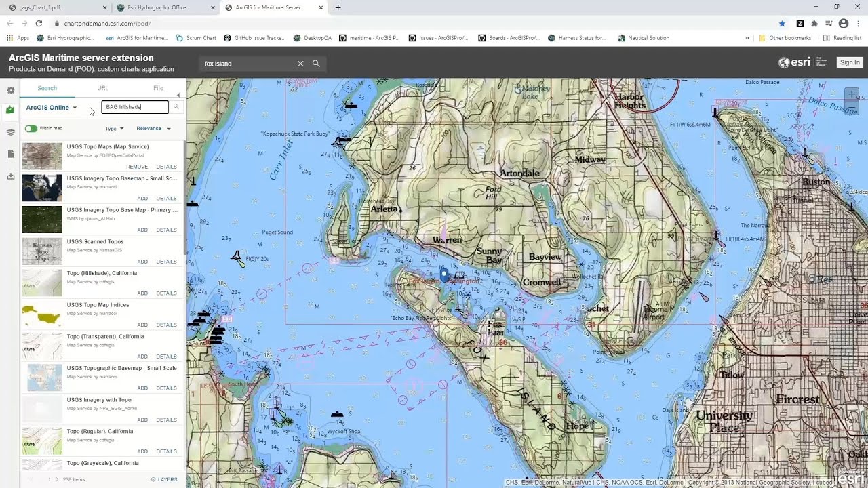Remove USGS Topo Maps (Map Service) layer
868x488 pixels.
137,167
